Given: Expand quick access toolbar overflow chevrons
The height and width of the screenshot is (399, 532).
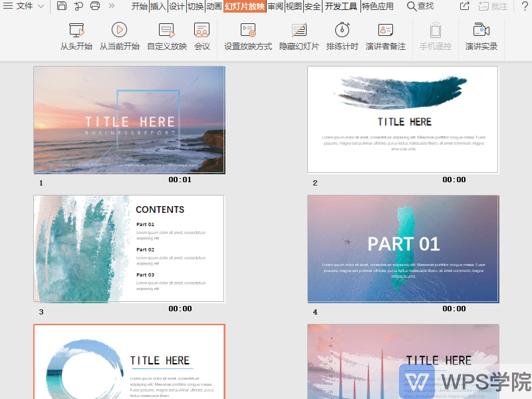Looking at the screenshot, I should pyautogui.click(x=111, y=6).
